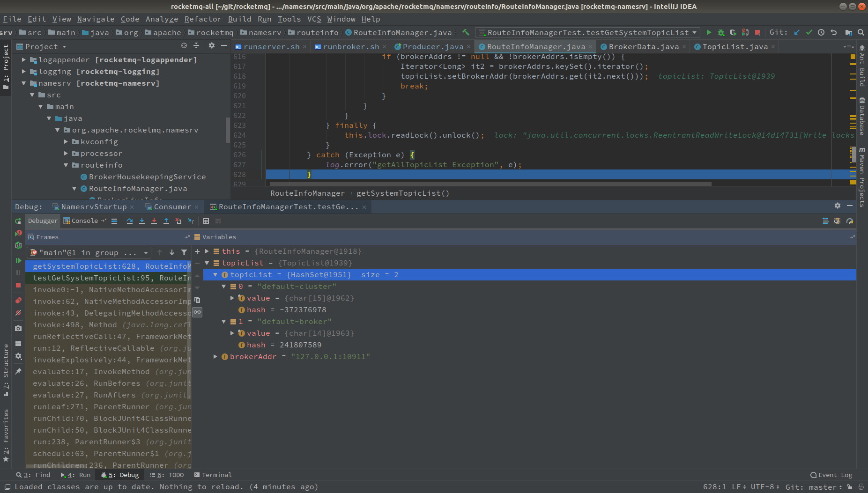The width and height of the screenshot is (868, 493).
Task: Click the Terminal tool window button
Action: click(213, 475)
